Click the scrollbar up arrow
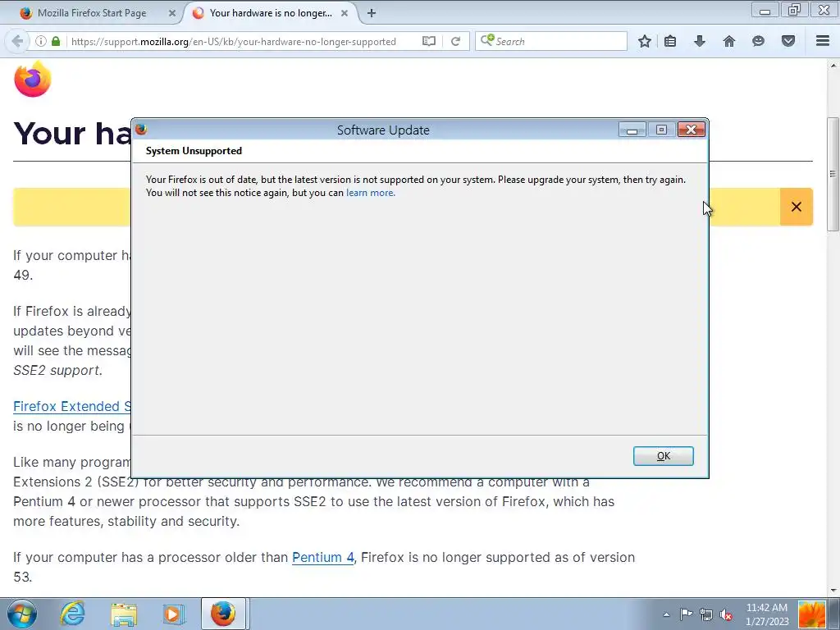Screen dimensions: 840x630 [x=833, y=66]
